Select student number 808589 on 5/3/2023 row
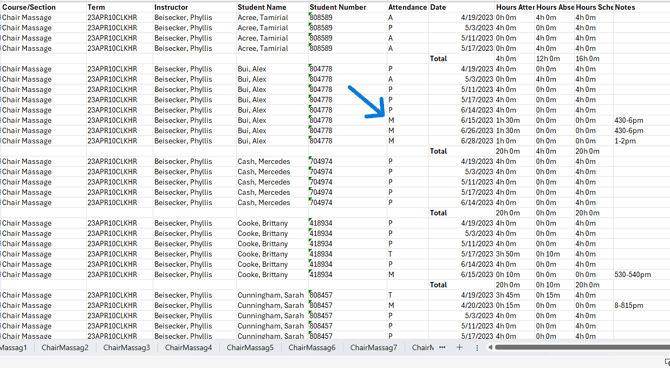Screen dimensions: 670x368 point(347,28)
